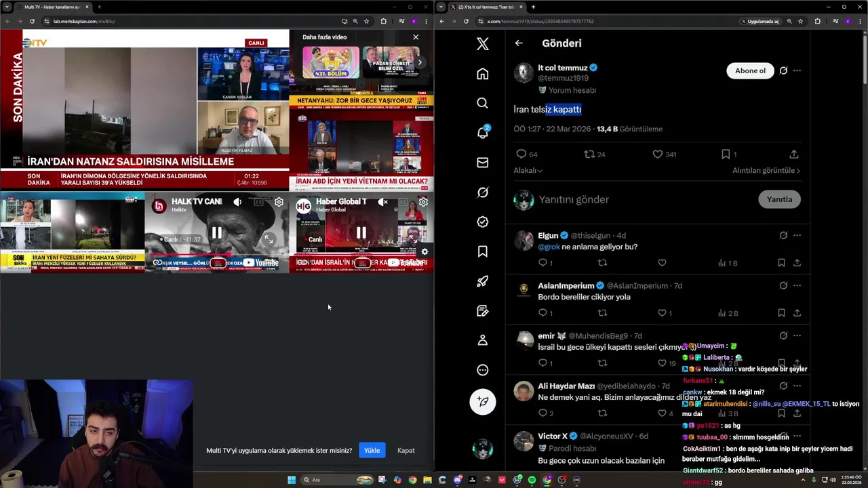Repost the main post showing 24
Screen dimensions: 868x488
point(589,155)
